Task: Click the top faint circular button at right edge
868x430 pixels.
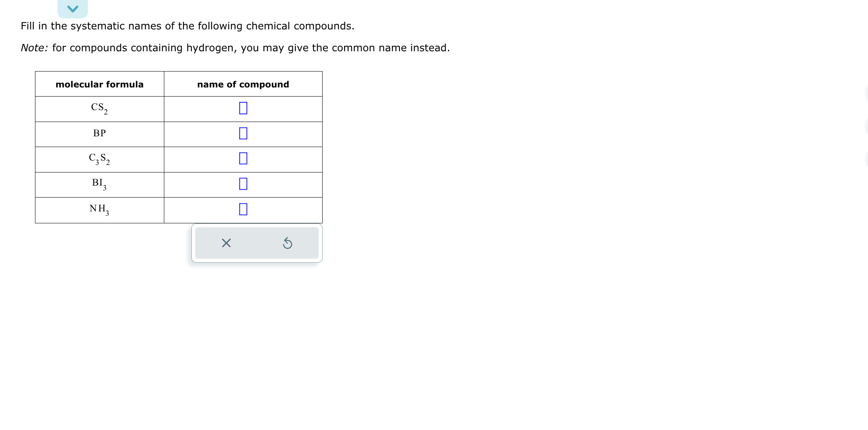Action: click(866, 94)
